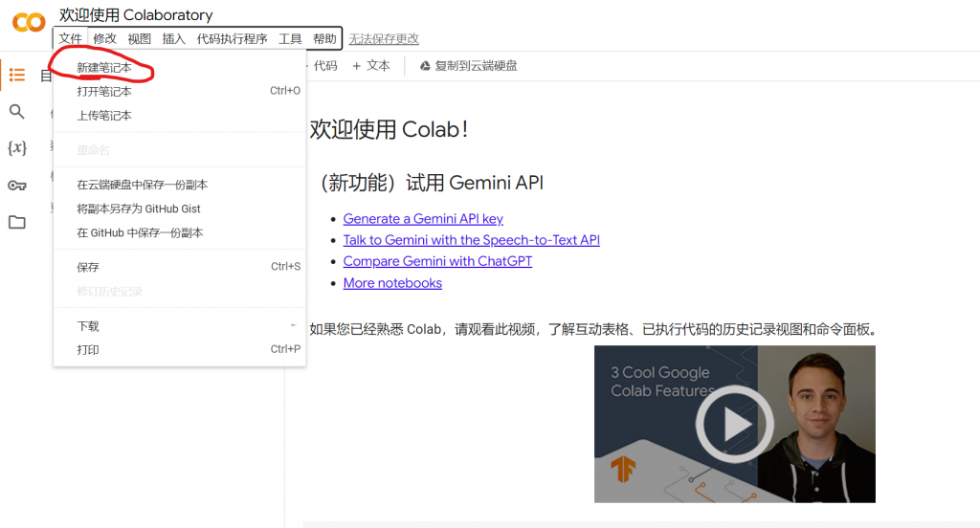Viewport: 980px width, 528px height.
Task: Click the 无法保存更改 link
Action: click(x=384, y=39)
